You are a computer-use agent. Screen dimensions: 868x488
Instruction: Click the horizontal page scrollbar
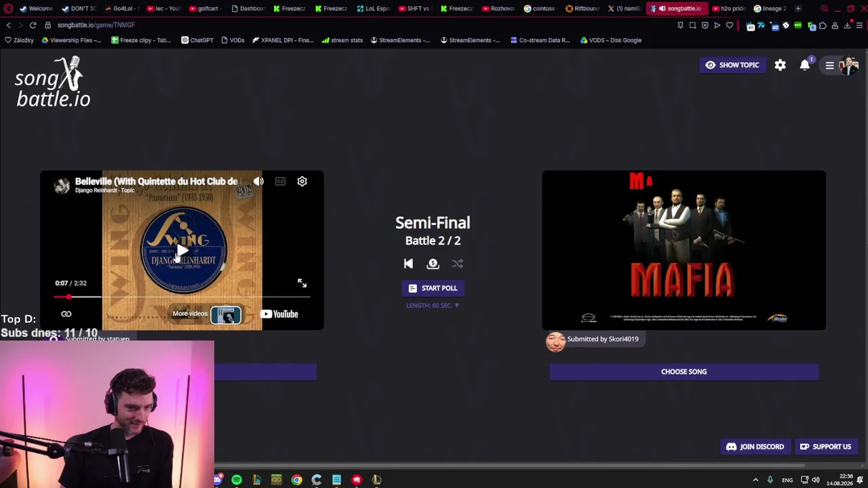509,466
